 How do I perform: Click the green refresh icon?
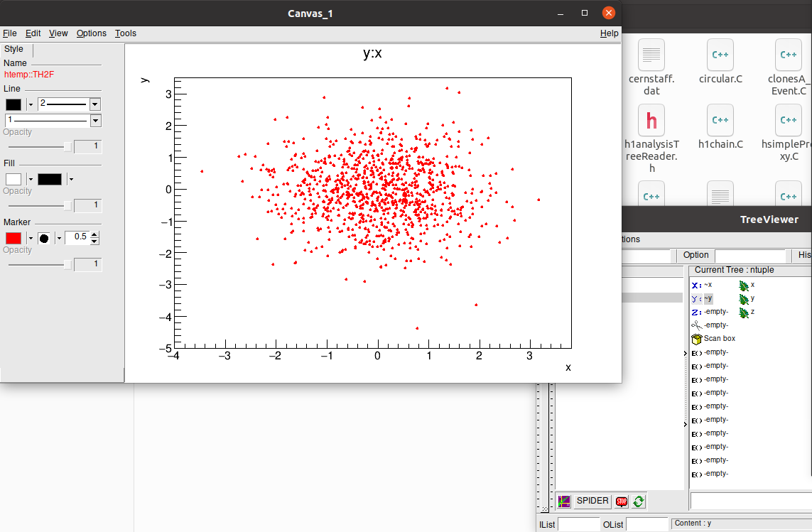click(639, 501)
